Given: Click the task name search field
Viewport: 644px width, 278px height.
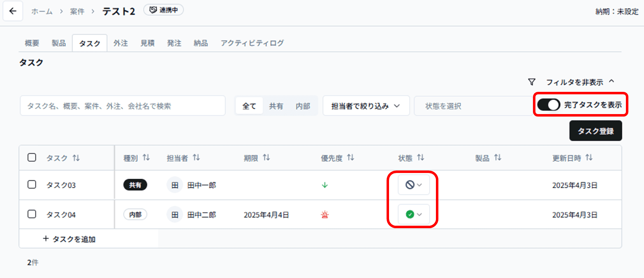Looking at the screenshot, I should [123, 105].
